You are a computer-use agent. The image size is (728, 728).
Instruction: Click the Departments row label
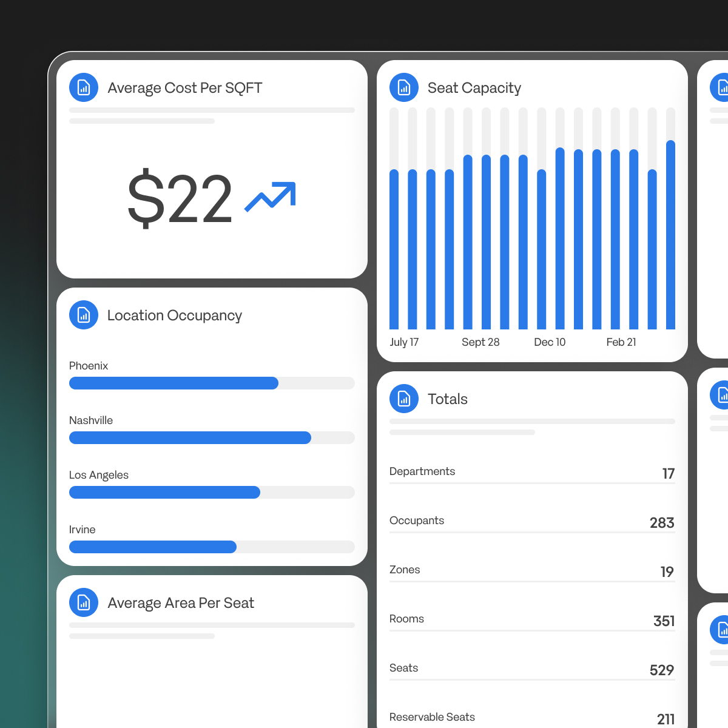point(422,471)
